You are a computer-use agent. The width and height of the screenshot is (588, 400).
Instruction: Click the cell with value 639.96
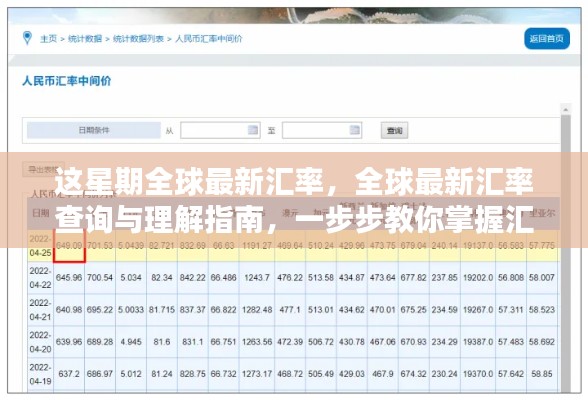pos(69,342)
